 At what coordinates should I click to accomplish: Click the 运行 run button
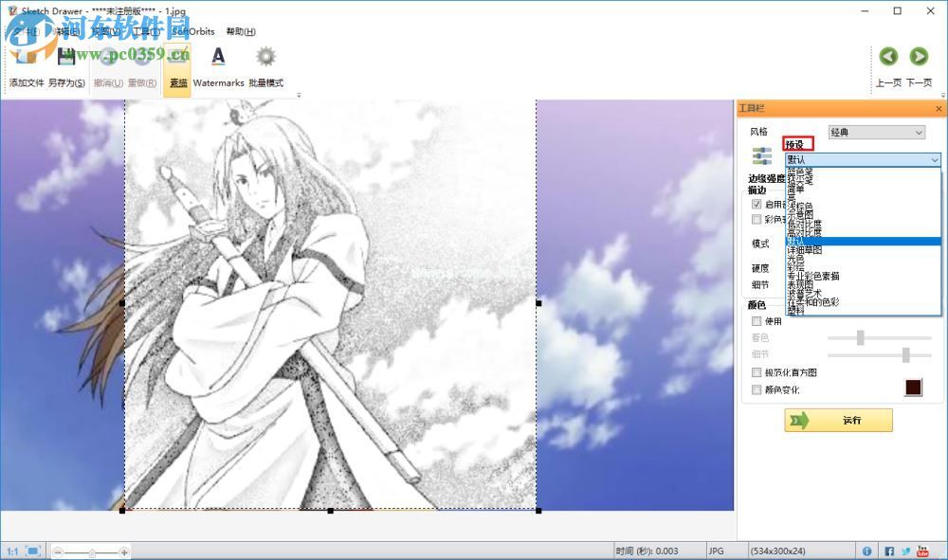838,420
